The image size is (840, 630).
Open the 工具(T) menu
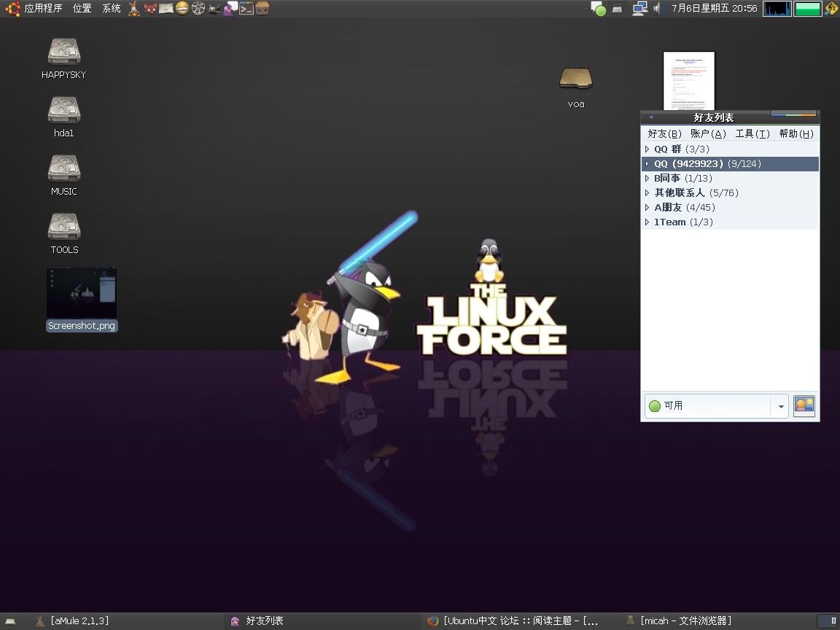pos(752,134)
